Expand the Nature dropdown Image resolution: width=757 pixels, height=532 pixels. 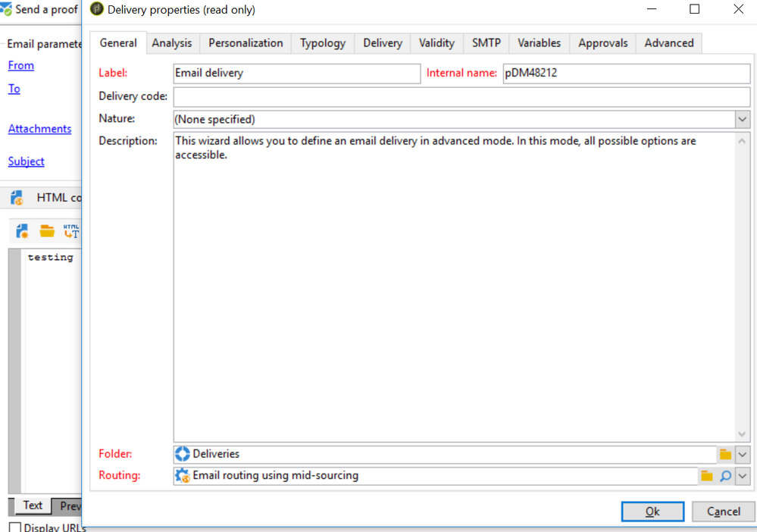tap(743, 119)
